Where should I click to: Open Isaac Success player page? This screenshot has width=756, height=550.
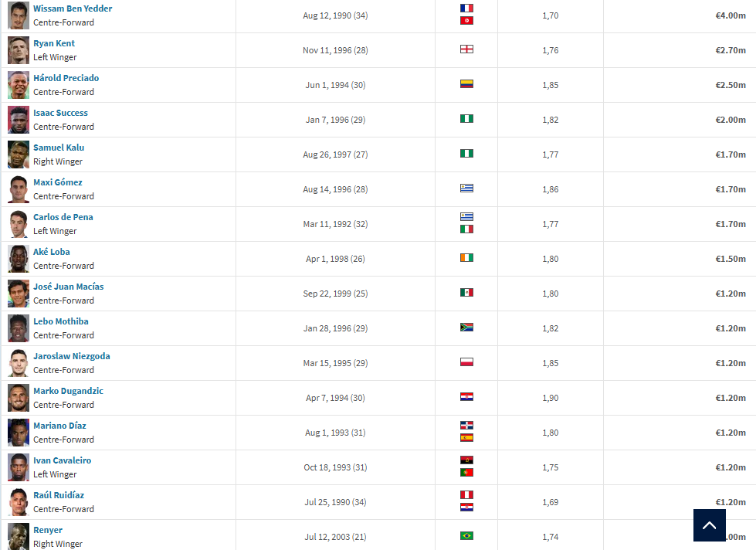pyautogui.click(x=60, y=113)
